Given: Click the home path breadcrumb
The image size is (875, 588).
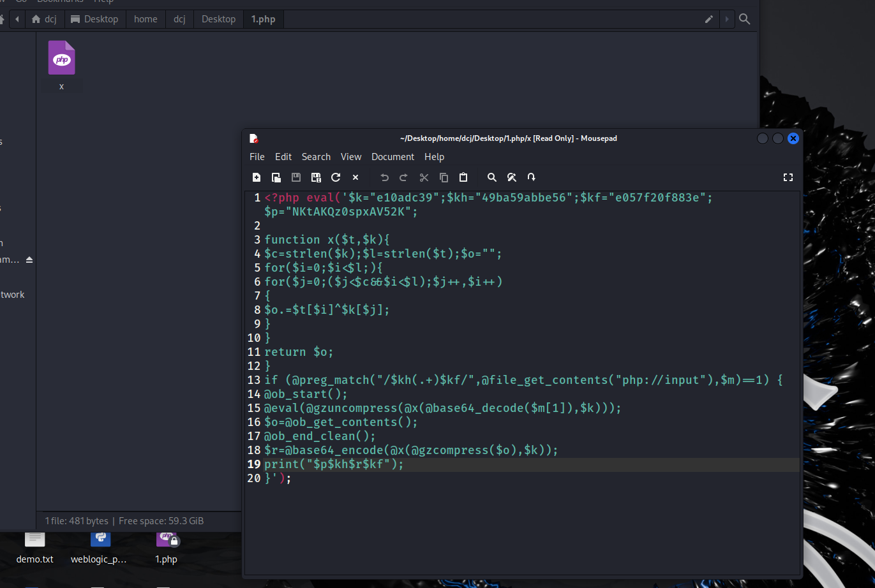Looking at the screenshot, I should [x=146, y=19].
